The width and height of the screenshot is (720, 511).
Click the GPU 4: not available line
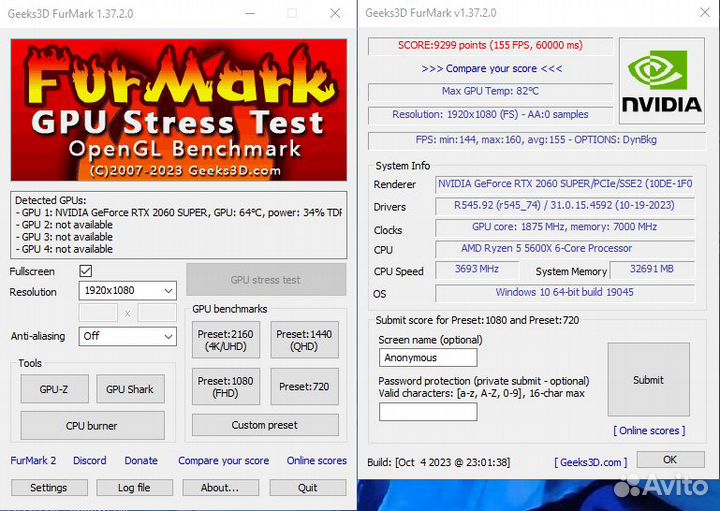(x=64, y=249)
